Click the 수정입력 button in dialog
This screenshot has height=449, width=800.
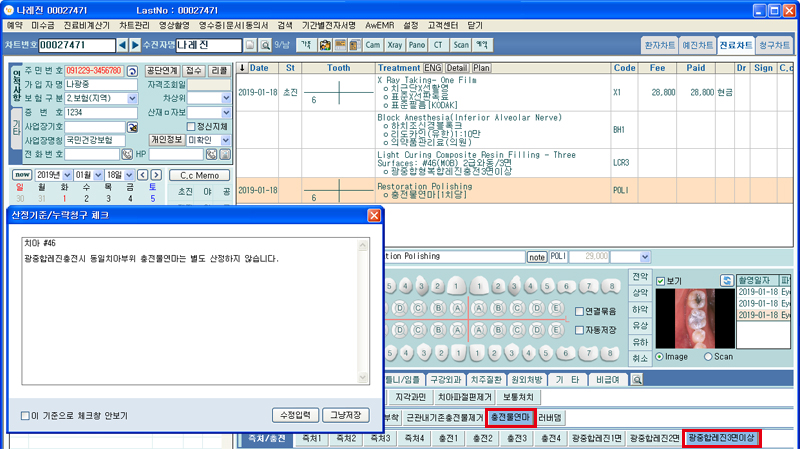[295, 415]
